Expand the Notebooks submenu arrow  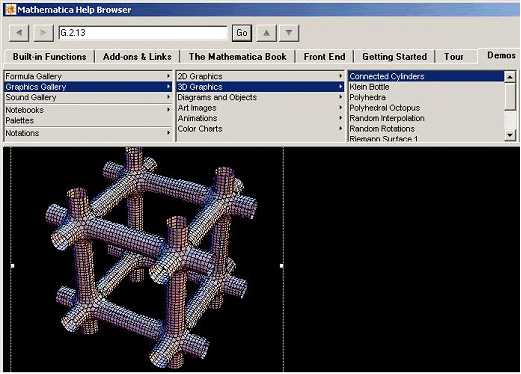pos(168,110)
